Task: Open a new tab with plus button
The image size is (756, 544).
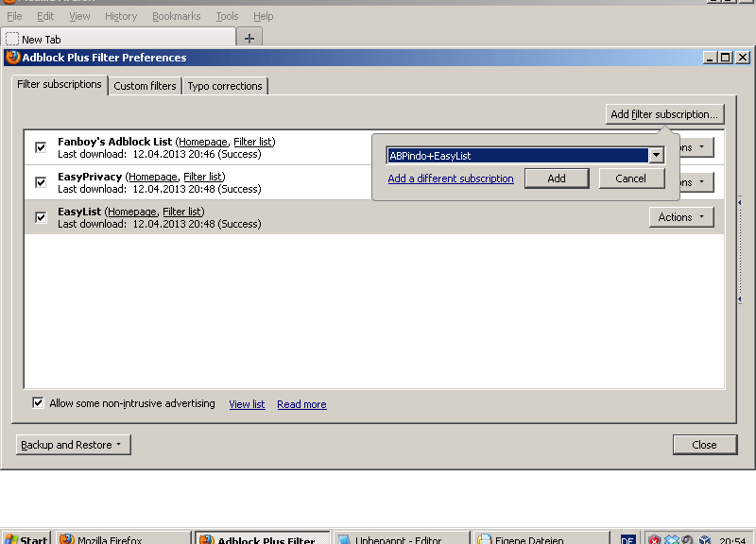Action: (249, 39)
